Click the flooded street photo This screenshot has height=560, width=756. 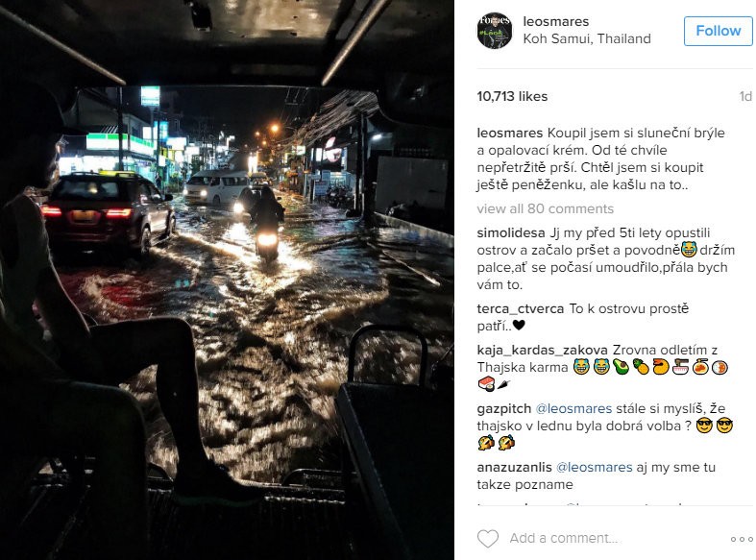pyautogui.click(x=227, y=280)
